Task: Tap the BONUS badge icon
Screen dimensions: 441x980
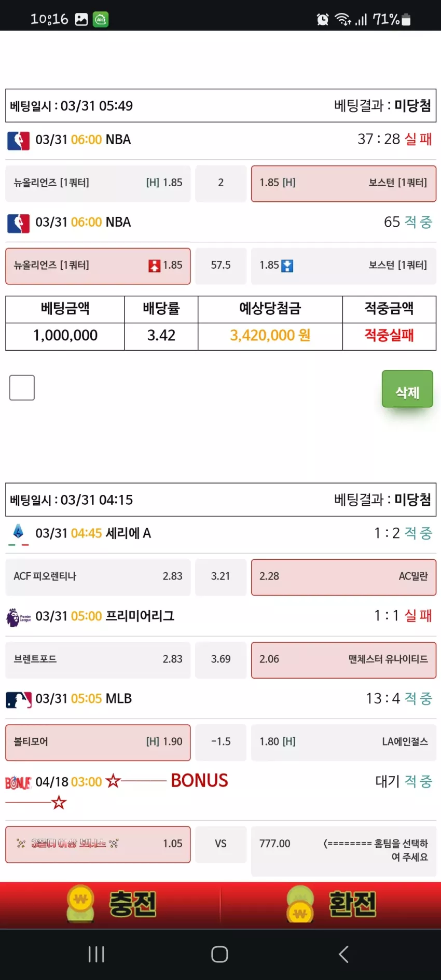Action: pos(19,782)
